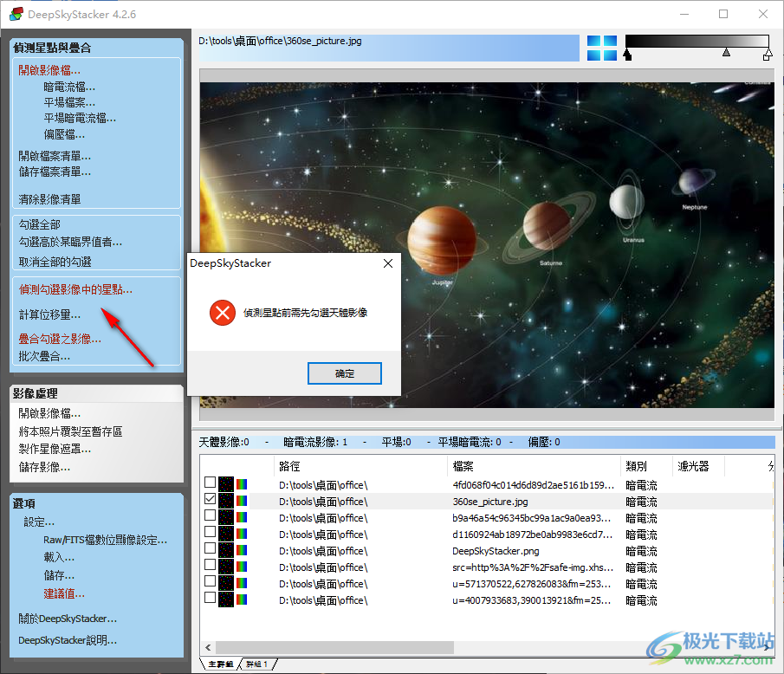Click the star thumbnail icon in src=http row
The height and width of the screenshot is (674, 784).
(226, 567)
